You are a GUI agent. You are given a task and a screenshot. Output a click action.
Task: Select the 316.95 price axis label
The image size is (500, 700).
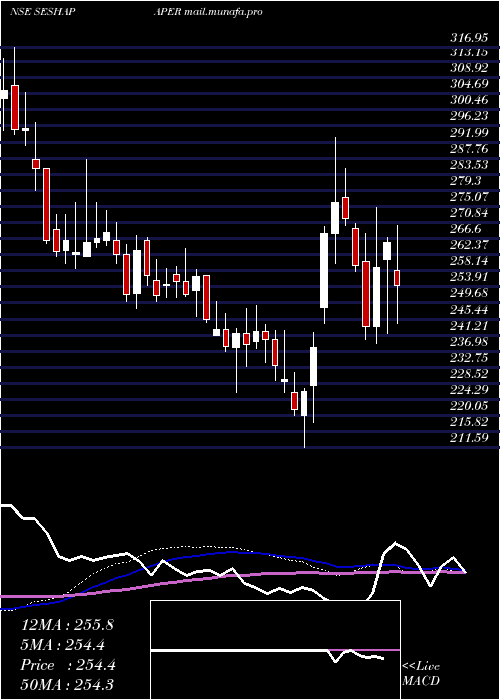click(x=469, y=37)
